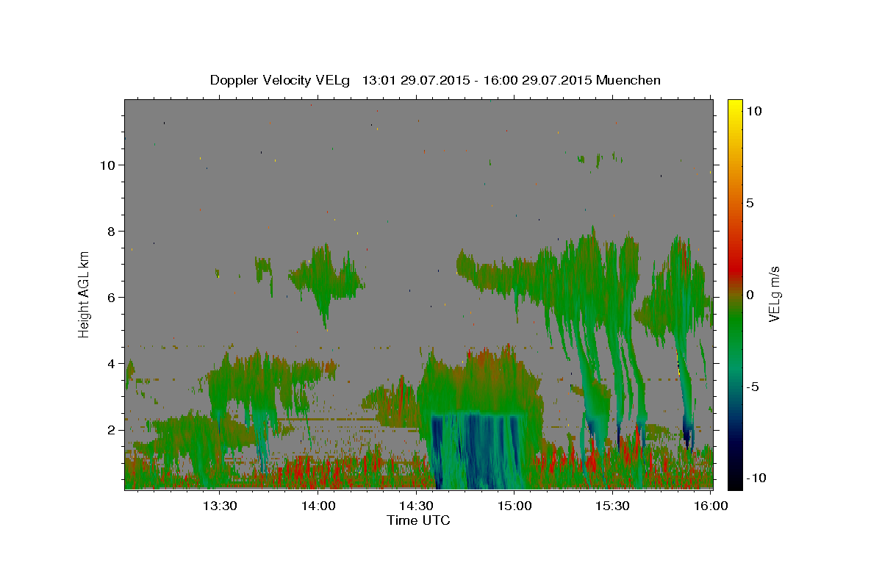Click the 'Height AGL km' axis label
Image resolution: width=882 pixels, height=588 pixels.
click(x=85, y=293)
